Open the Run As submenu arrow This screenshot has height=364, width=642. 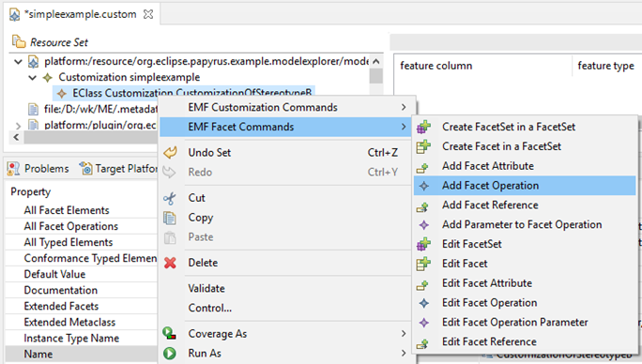[x=404, y=353]
